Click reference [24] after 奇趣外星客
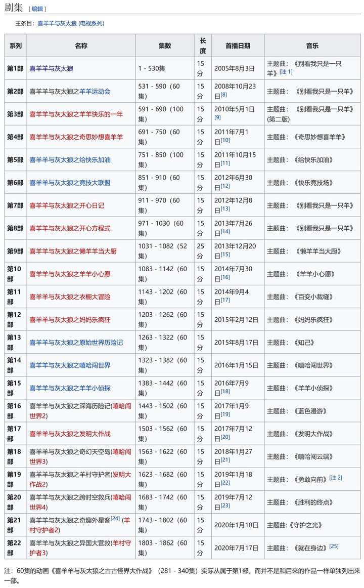Screen dimensions: 364x588 click(x=115, y=519)
